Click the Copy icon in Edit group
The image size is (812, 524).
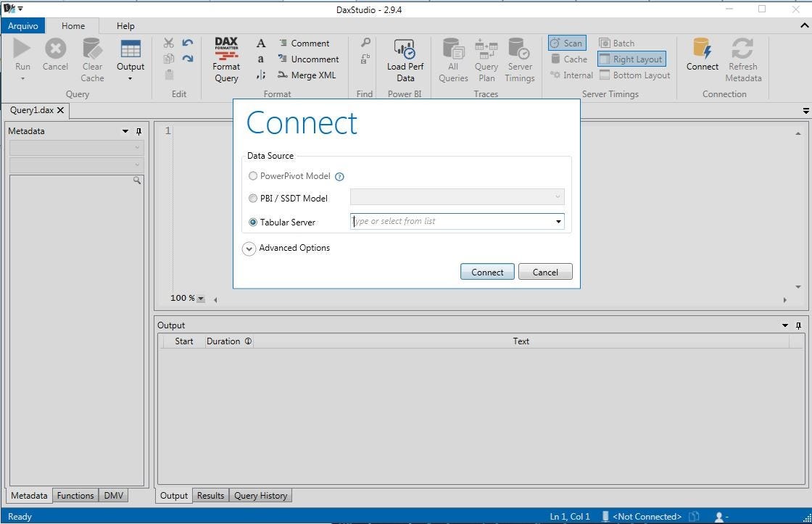coord(169,59)
